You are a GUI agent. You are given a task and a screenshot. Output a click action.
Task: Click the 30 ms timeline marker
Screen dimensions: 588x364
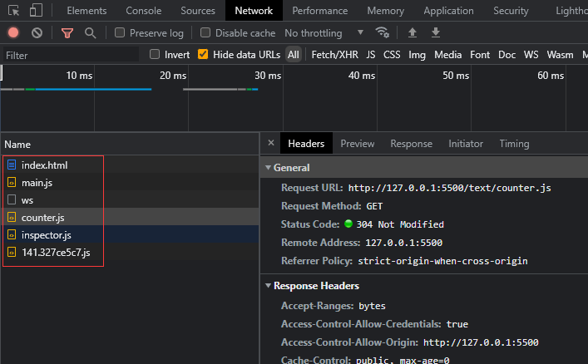click(x=267, y=76)
